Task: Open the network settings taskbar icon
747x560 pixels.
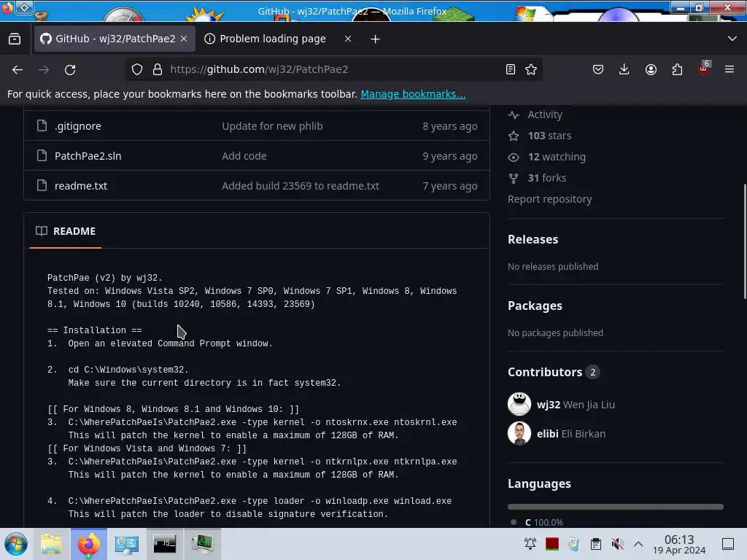Action: pyautogui.click(x=127, y=544)
